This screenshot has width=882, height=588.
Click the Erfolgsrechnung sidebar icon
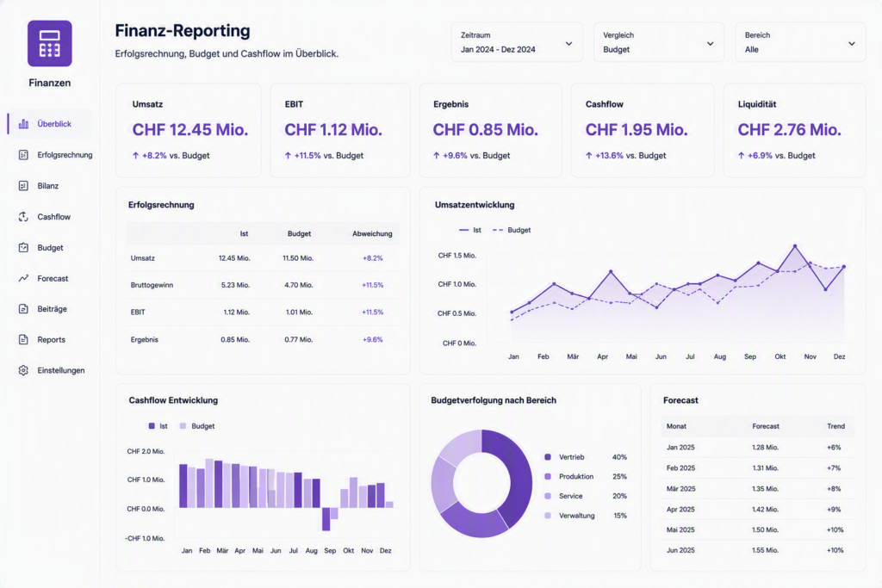coord(23,155)
